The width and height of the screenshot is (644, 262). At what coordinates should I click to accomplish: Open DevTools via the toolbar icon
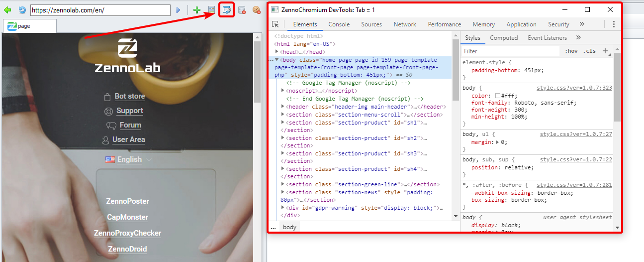(x=226, y=10)
